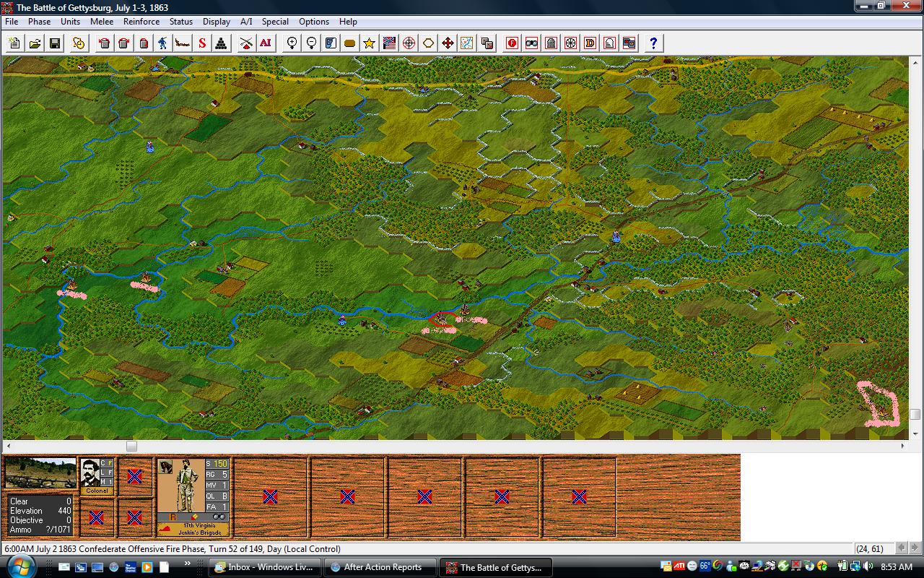Switch to Inbox - Windows Live taskbar button

tap(264, 567)
